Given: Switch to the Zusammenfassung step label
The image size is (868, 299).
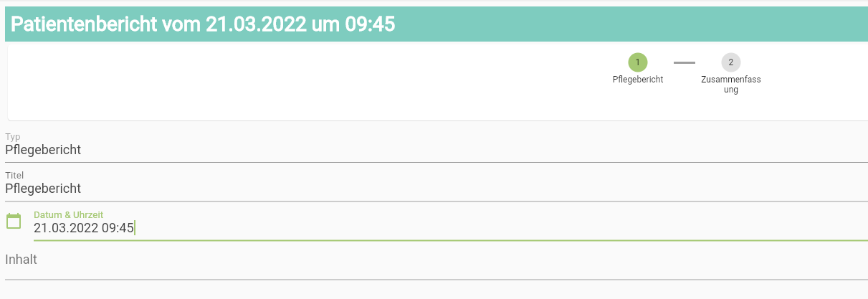Looking at the screenshot, I should click(x=730, y=85).
